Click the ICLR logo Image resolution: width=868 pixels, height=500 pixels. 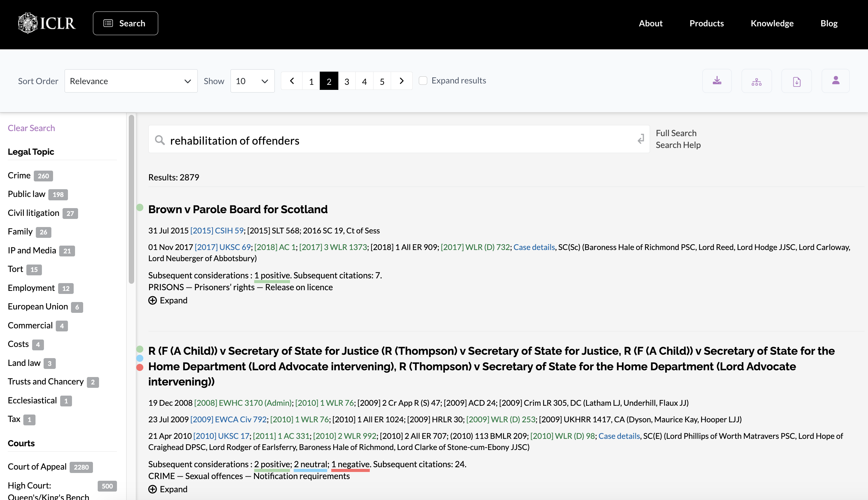point(47,23)
